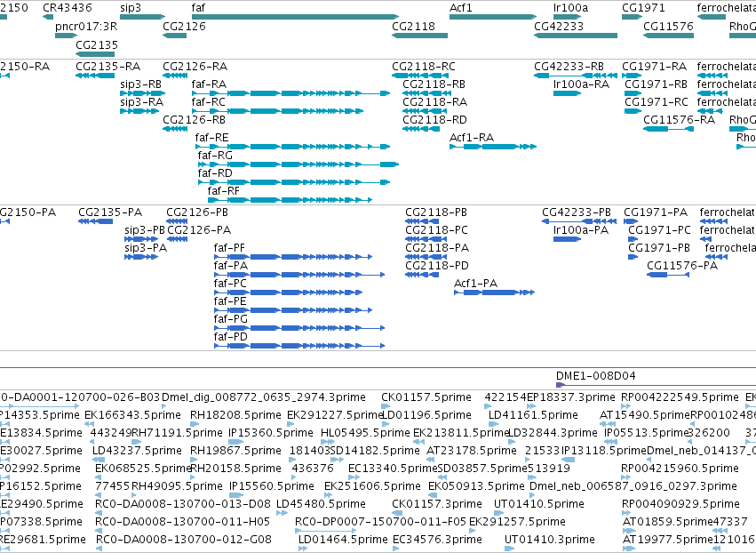Click protein CG1971-PA label
This screenshot has width=756, height=553.
656,212
